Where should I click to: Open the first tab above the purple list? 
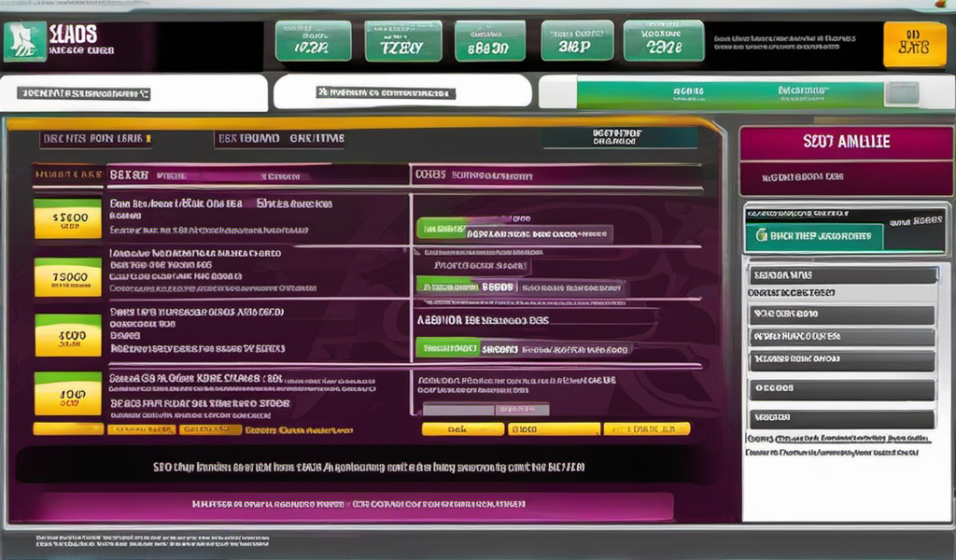pos(94,138)
